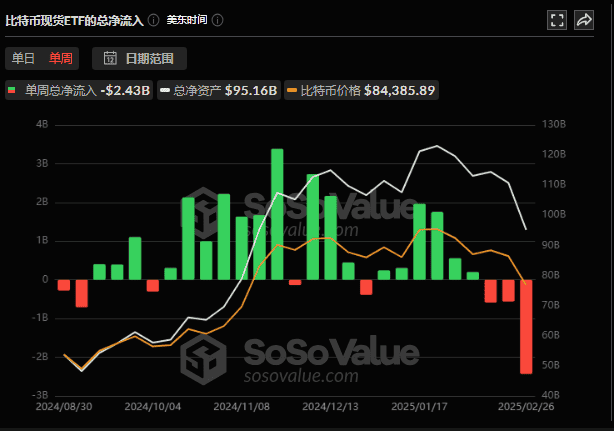Screen dimensions: 614x431
Task: Click the white 总净资产 legend color marker
Action: click(x=164, y=91)
